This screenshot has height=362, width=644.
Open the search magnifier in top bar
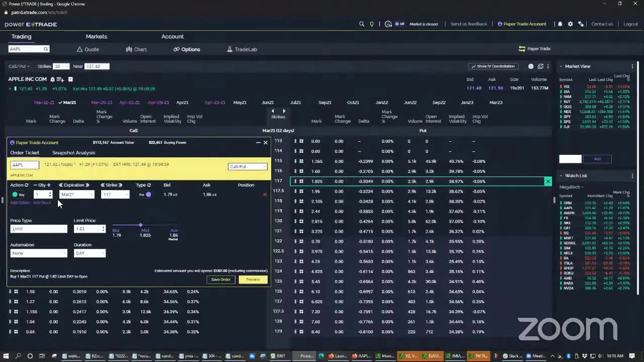(361, 24)
